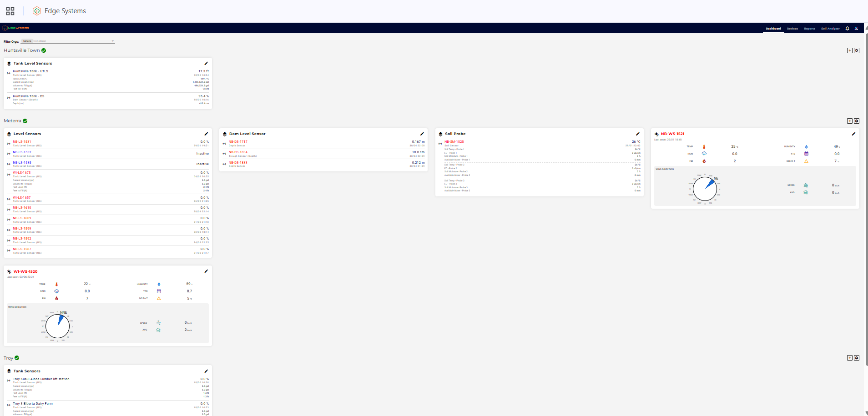The image size is (868, 416).
Task: Click the wind speed icon in NB-WS-1521
Action: (806, 185)
